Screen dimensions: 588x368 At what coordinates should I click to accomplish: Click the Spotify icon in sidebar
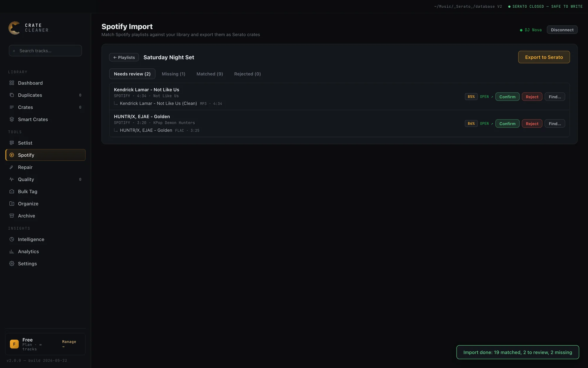pos(12,155)
